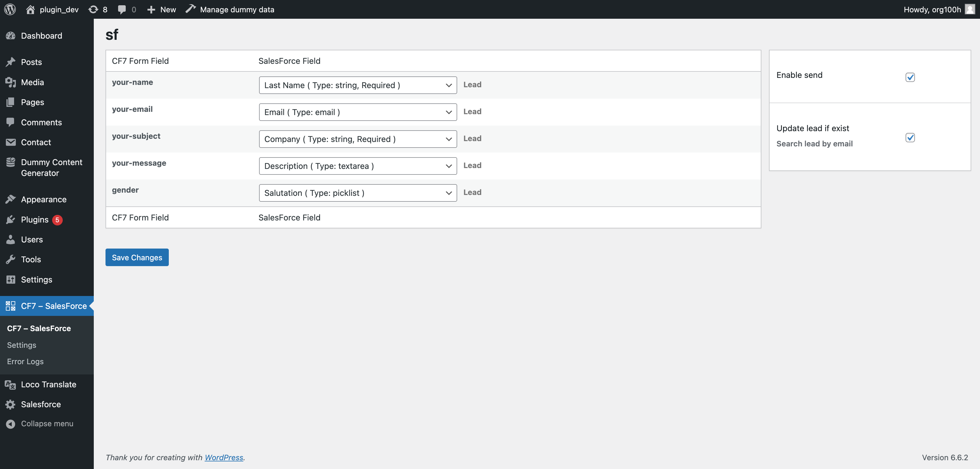Click the Dashboard gauge icon

click(x=11, y=36)
